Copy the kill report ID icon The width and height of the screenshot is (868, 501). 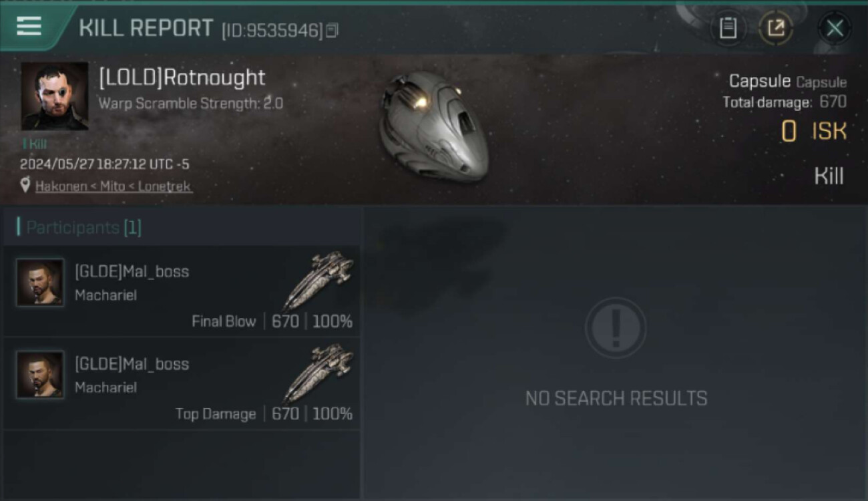pyautogui.click(x=332, y=30)
